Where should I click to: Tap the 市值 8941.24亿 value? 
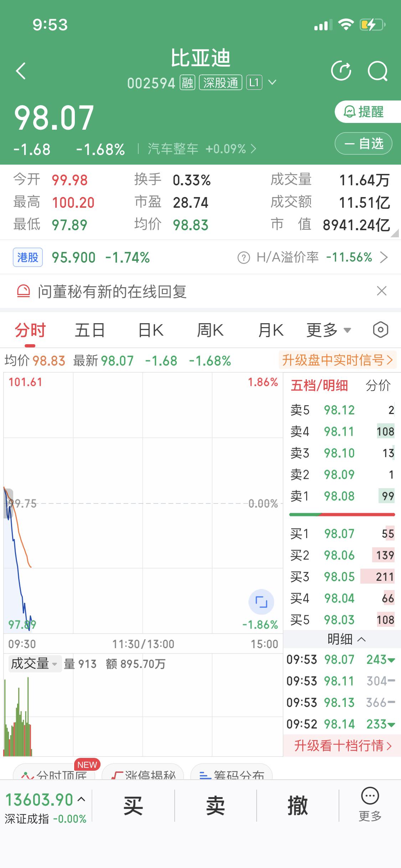[x=356, y=225]
